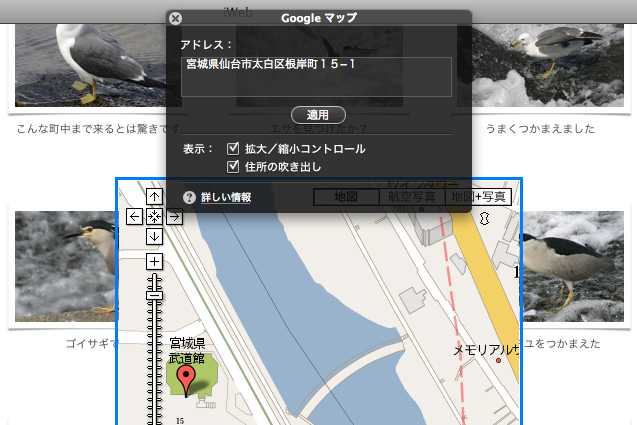Viewport: 637px width, 425px height.
Task: Pan the map up with arrow
Action: point(154,197)
